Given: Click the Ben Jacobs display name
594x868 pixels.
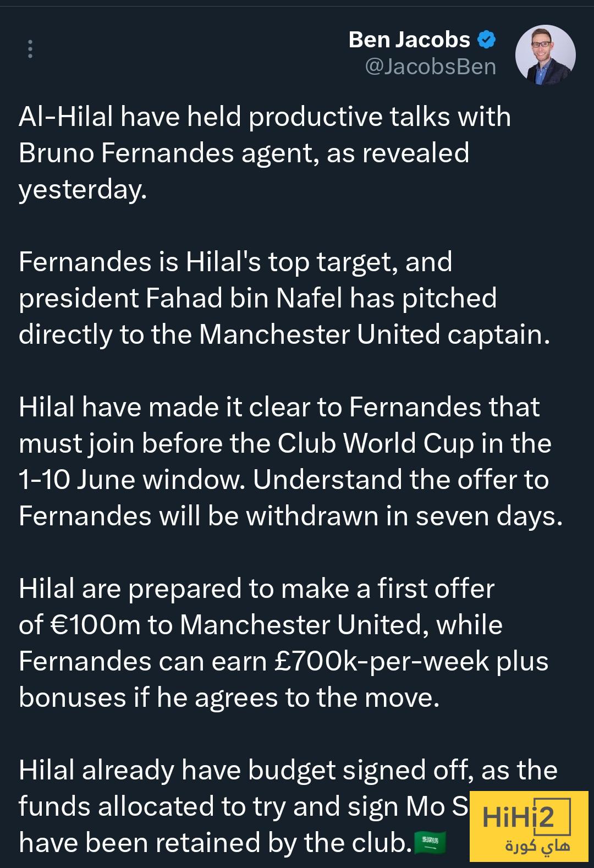Looking at the screenshot, I should click(x=409, y=40).
